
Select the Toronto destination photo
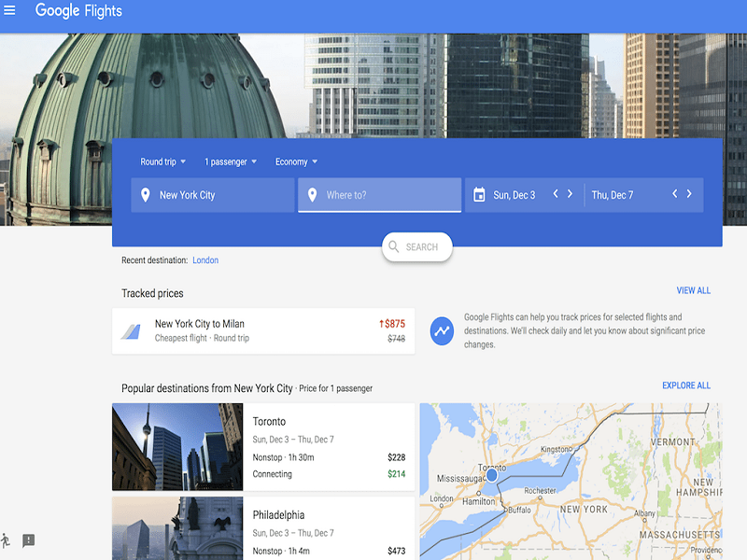(177, 447)
